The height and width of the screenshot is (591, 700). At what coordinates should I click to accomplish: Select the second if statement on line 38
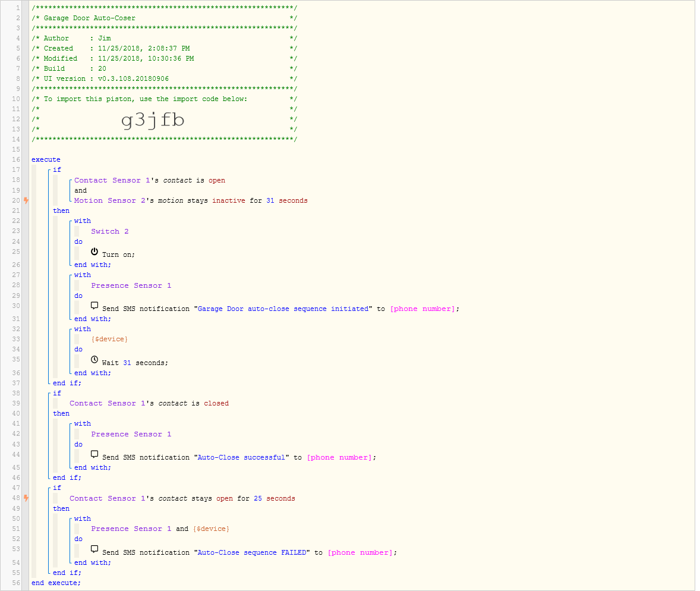click(x=57, y=393)
